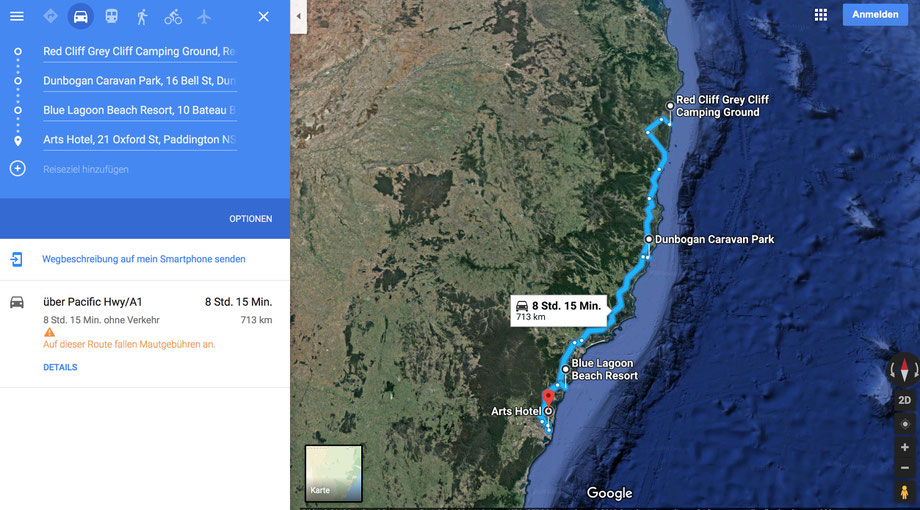Collapse the side directions panel
This screenshot has height=510, width=920.
tap(298, 16)
